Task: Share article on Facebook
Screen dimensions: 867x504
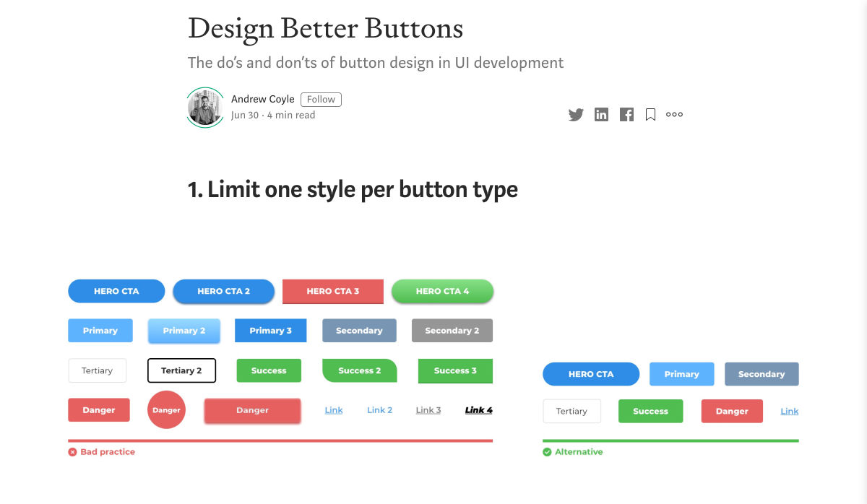Action: [x=626, y=115]
